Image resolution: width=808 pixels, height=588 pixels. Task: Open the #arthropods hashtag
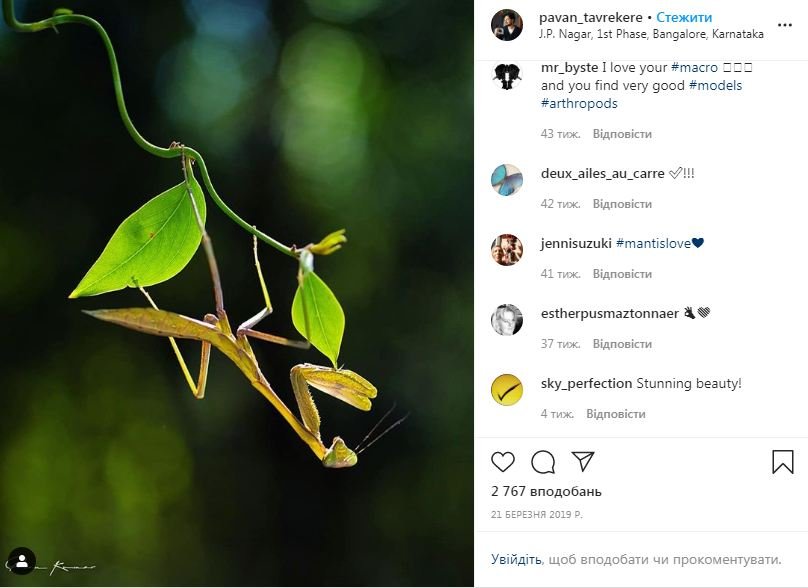click(x=579, y=104)
